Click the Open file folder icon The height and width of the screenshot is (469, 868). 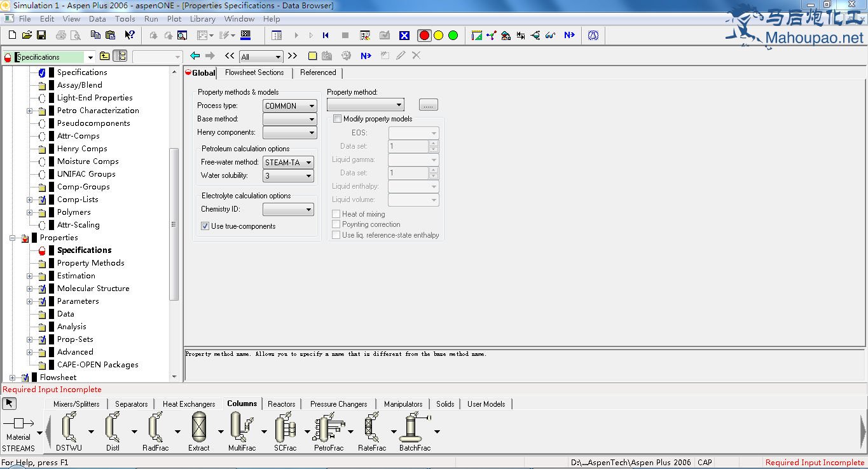pos(27,35)
